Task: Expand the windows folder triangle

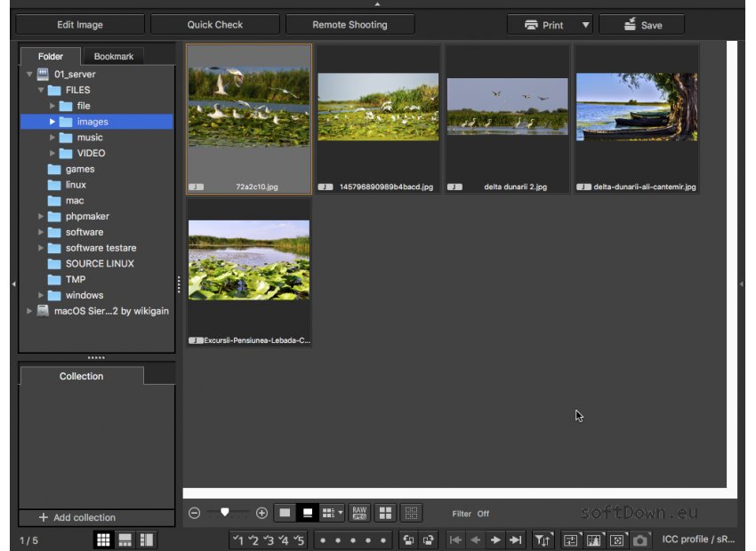Action: [x=41, y=295]
